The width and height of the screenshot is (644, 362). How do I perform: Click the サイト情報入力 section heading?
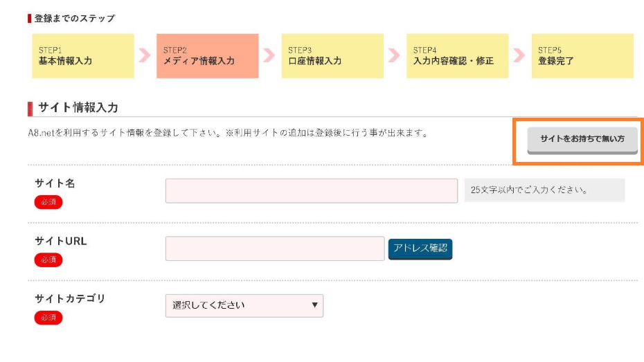[x=78, y=107]
